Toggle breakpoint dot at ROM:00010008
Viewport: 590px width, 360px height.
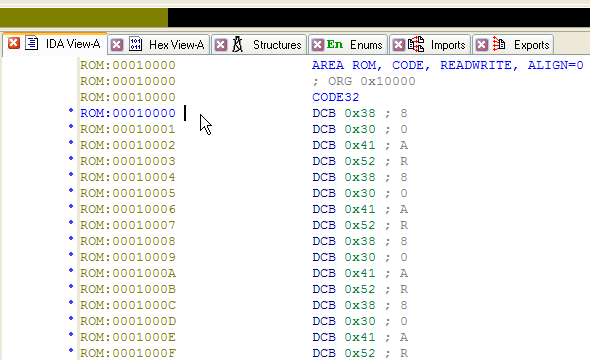click(70, 238)
